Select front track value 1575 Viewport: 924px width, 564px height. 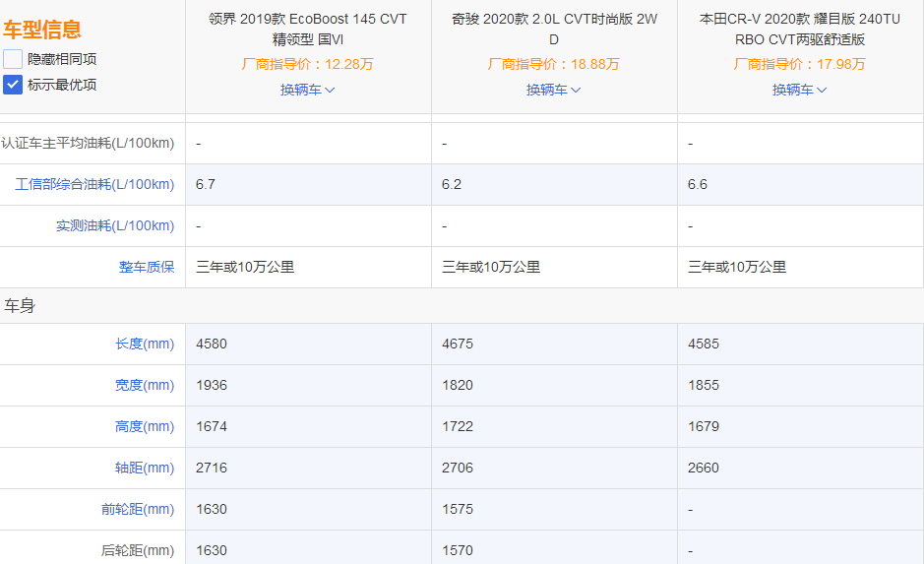(x=458, y=509)
